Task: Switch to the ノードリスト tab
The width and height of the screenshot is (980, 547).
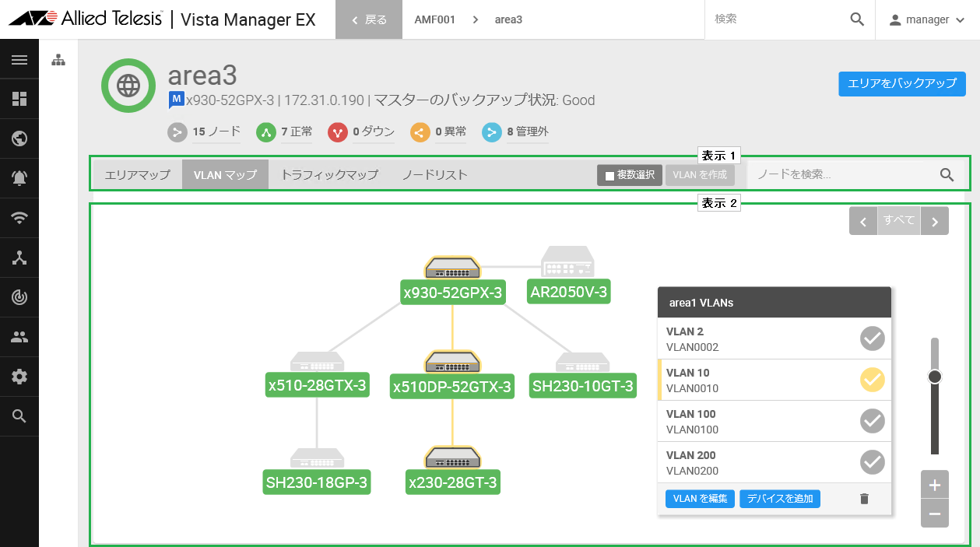Action: (x=434, y=174)
